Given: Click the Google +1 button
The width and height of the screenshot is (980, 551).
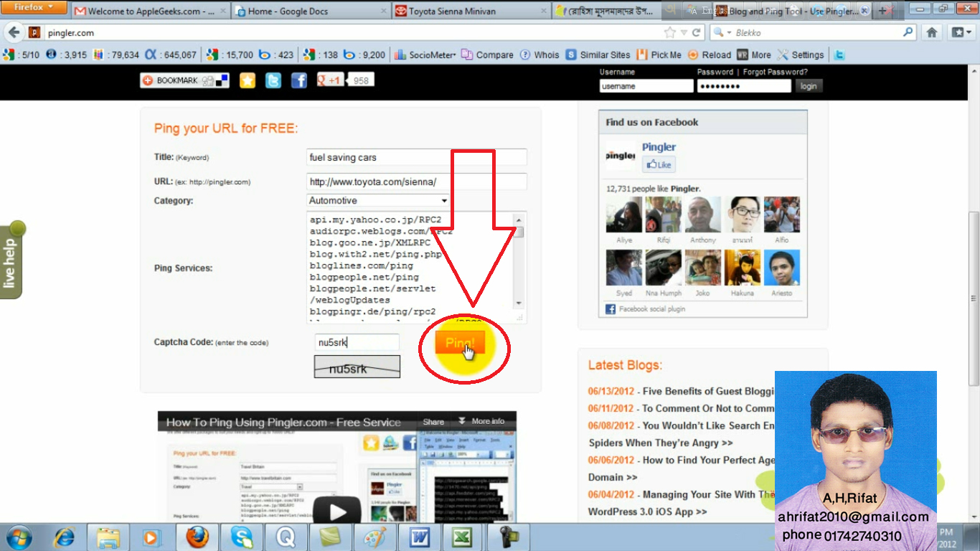Looking at the screenshot, I should (330, 80).
